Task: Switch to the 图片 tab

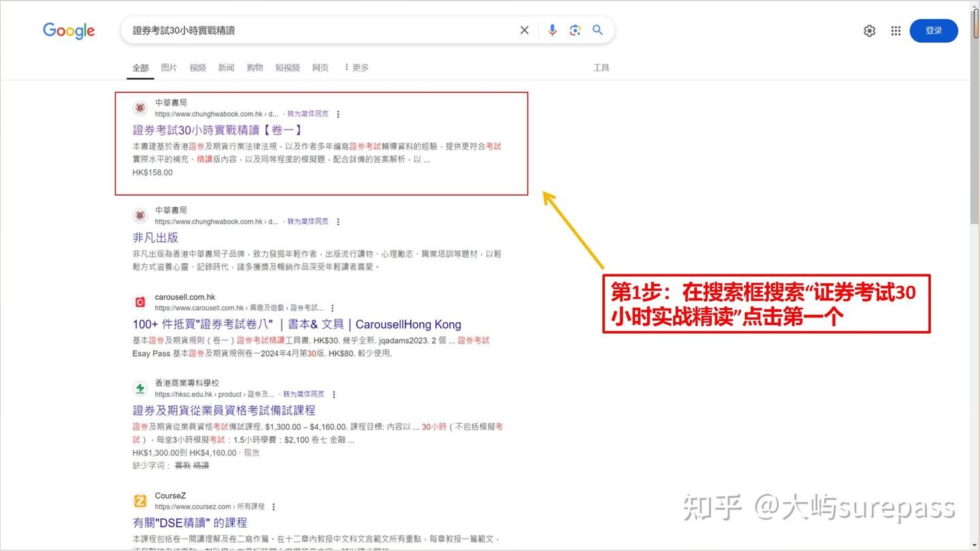Action: (169, 67)
